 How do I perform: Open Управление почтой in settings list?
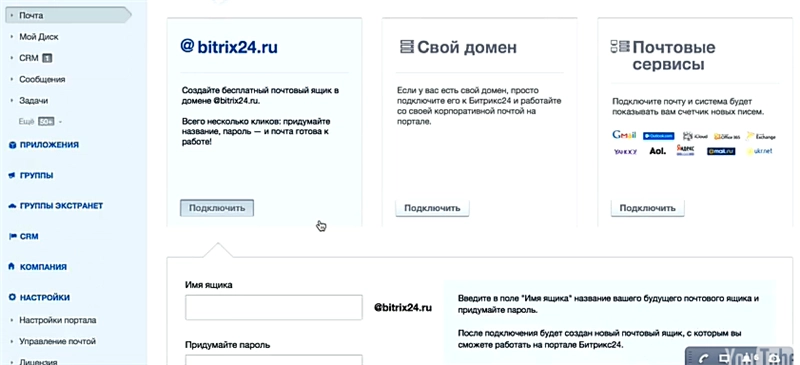pyautogui.click(x=58, y=341)
